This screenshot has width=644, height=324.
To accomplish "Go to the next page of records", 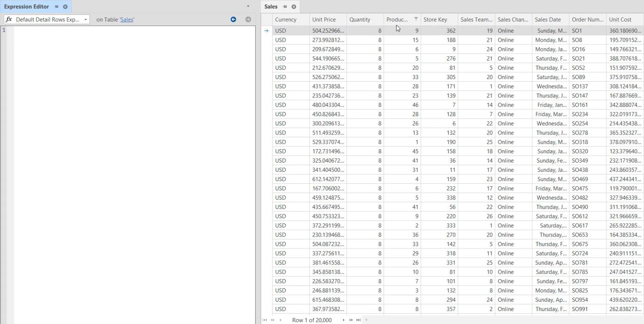I will (x=351, y=320).
